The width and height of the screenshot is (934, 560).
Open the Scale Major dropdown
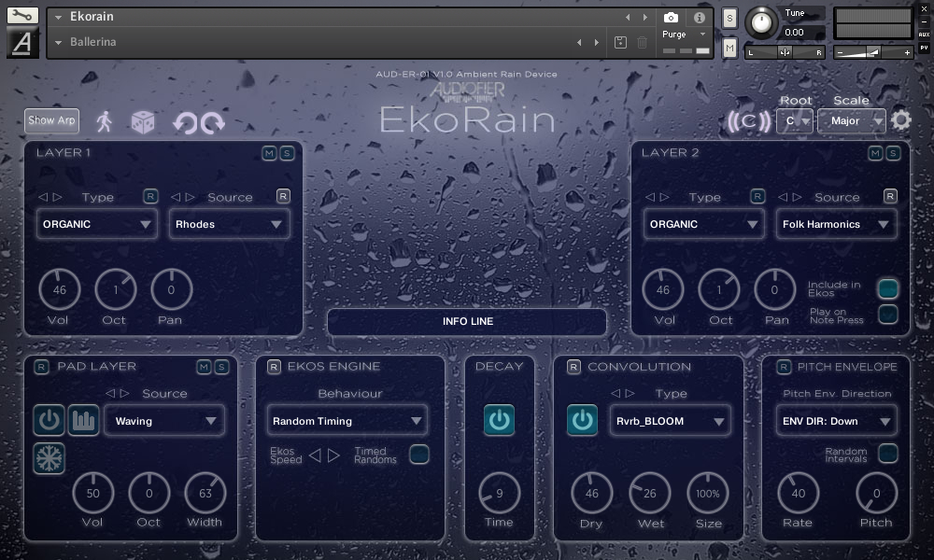click(852, 120)
